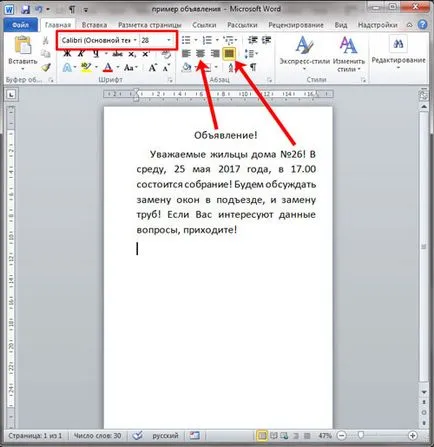The image size is (434, 447).
Task: Apply paragraph shading with paint bucket
Action: [187, 68]
